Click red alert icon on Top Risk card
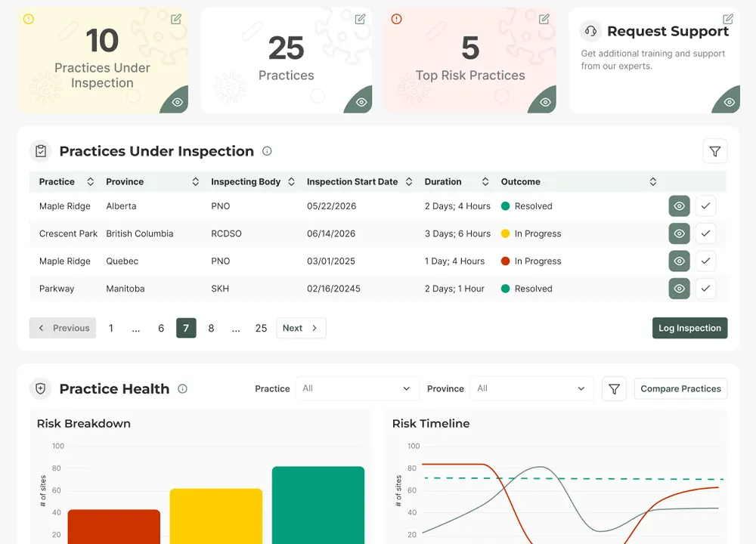Viewport: 756px width, 544px height. [x=396, y=20]
